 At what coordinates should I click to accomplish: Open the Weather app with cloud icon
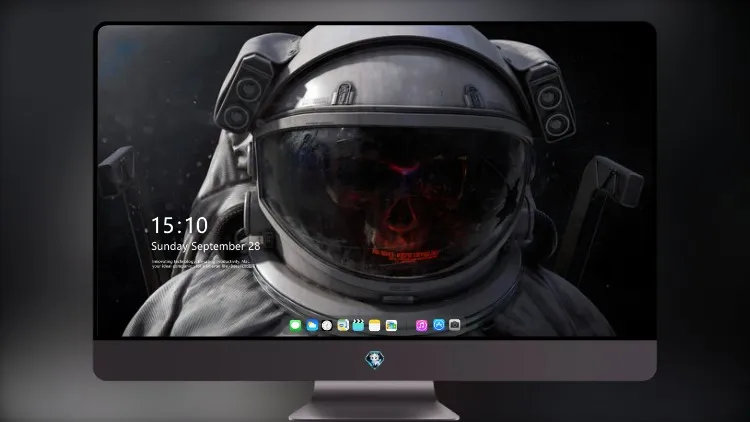click(x=312, y=325)
